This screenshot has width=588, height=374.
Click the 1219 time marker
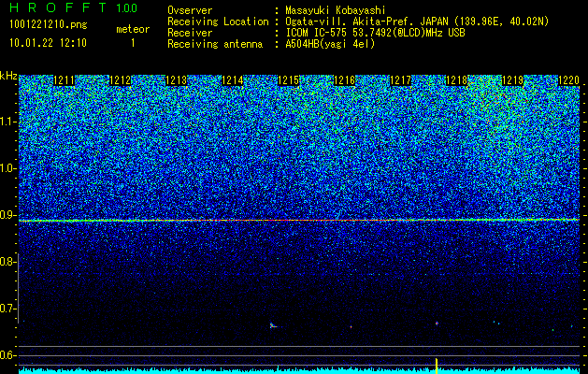pyautogui.click(x=512, y=80)
